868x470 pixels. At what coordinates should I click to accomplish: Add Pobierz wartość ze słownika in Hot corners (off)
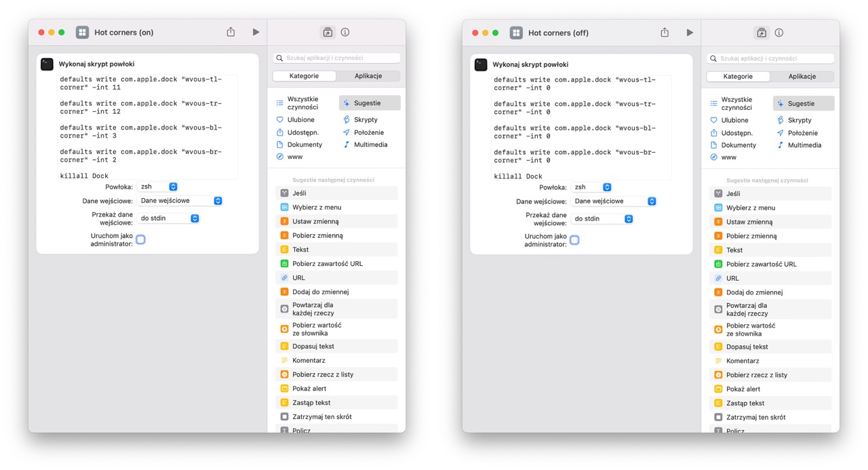770,330
